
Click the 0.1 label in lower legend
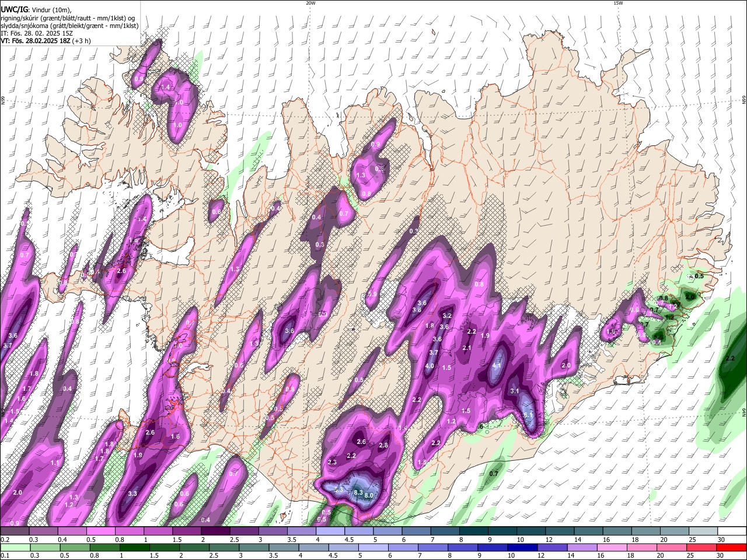pyautogui.click(x=5, y=556)
